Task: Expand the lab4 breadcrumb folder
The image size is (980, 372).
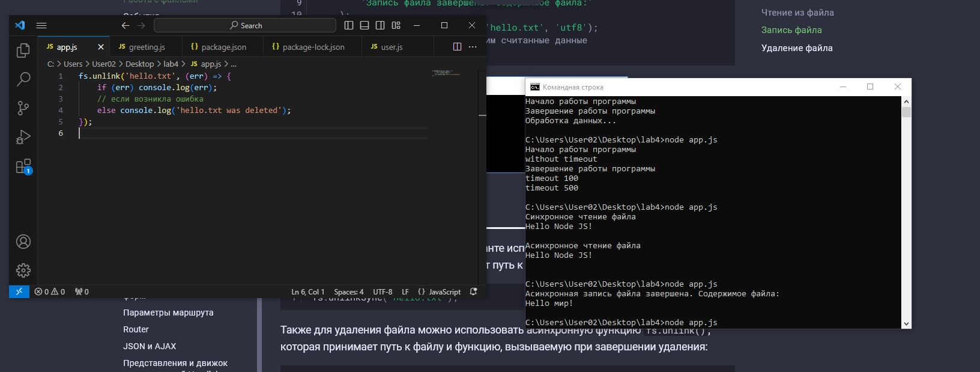Action: tap(171, 64)
